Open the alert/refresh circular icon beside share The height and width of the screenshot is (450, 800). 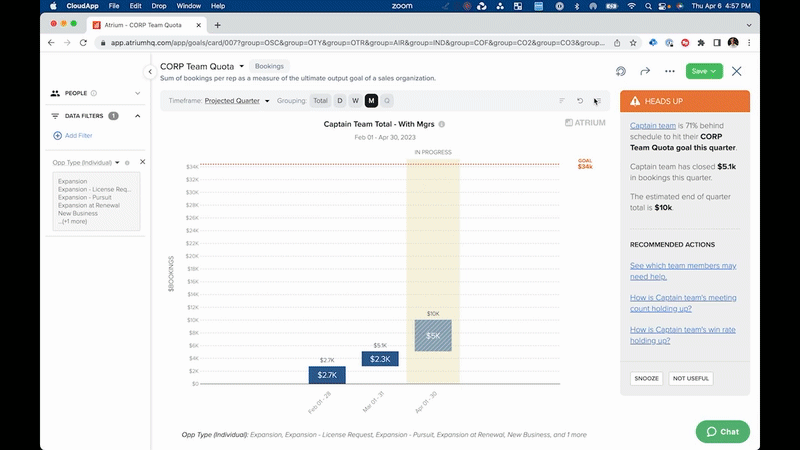(620, 71)
